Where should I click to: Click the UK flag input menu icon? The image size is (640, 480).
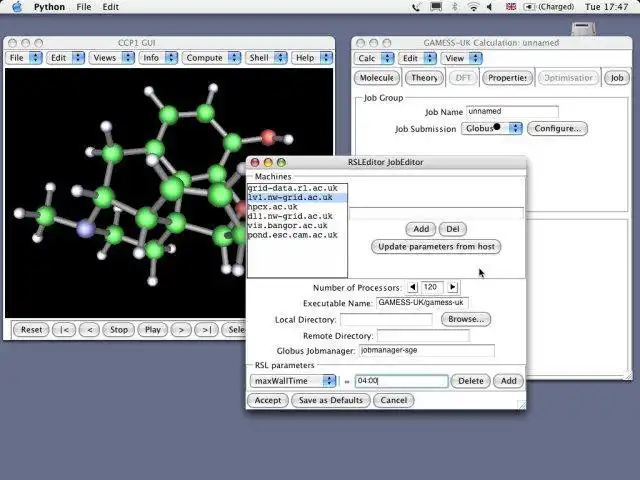coord(511,7)
